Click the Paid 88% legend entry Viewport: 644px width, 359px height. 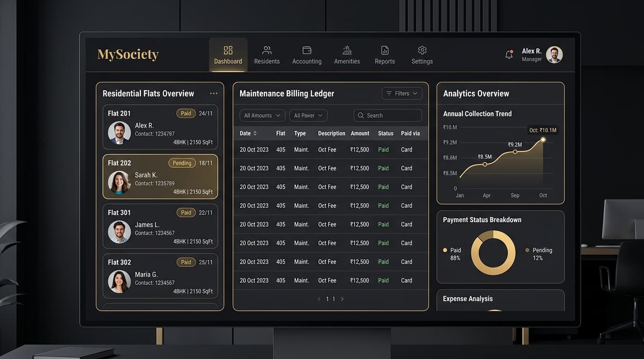(x=452, y=254)
